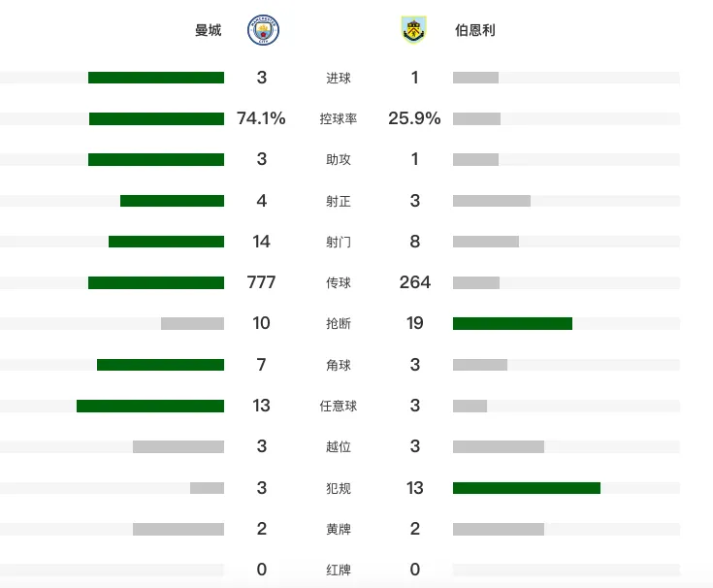Viewport: 713px width, 588px height.
Task: Click the 红牌 stat label
Action: 339,570
